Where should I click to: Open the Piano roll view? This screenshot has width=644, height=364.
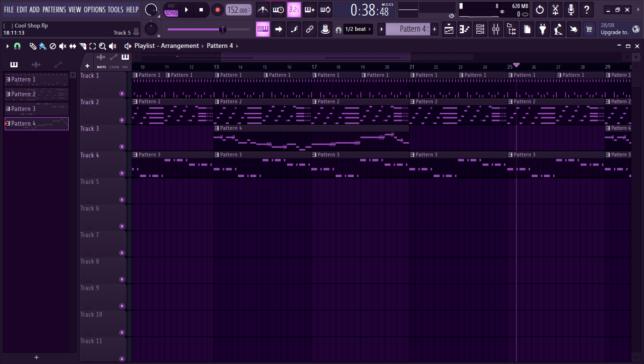(x=465, y=29)
